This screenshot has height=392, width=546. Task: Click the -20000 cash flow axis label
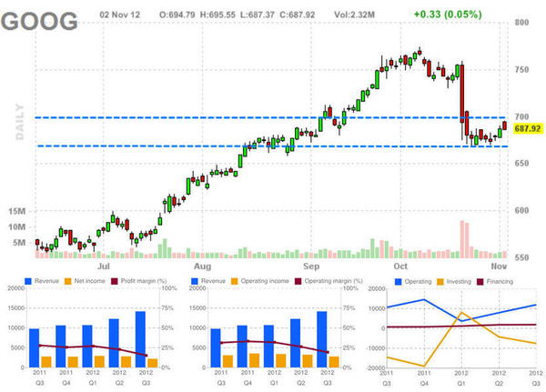(x=377, y=368)
